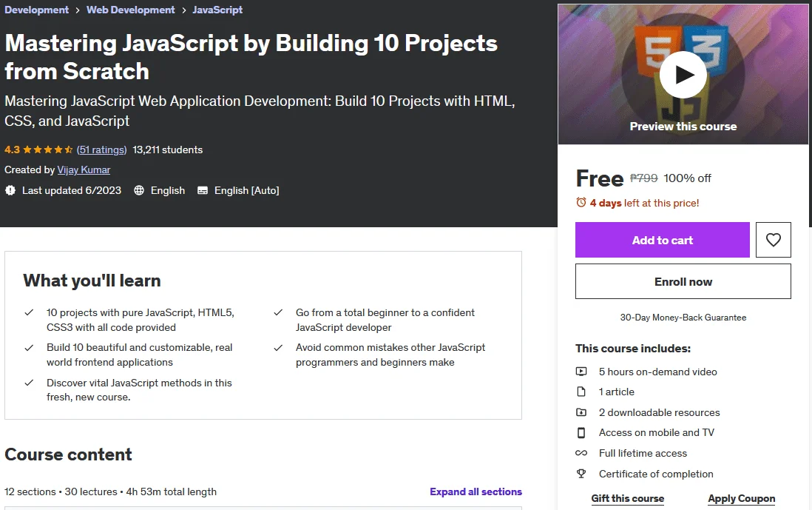Click the star rating icons
This screenshot has width=812, height=510.
click(47, 150)
